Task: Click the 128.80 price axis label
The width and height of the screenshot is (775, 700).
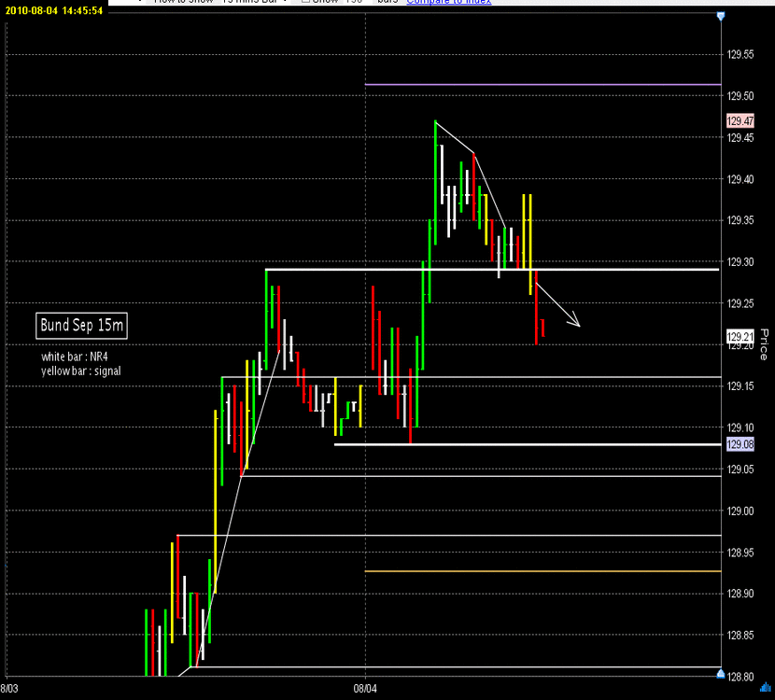Action: pyautogui.click(x=740, y=677)
